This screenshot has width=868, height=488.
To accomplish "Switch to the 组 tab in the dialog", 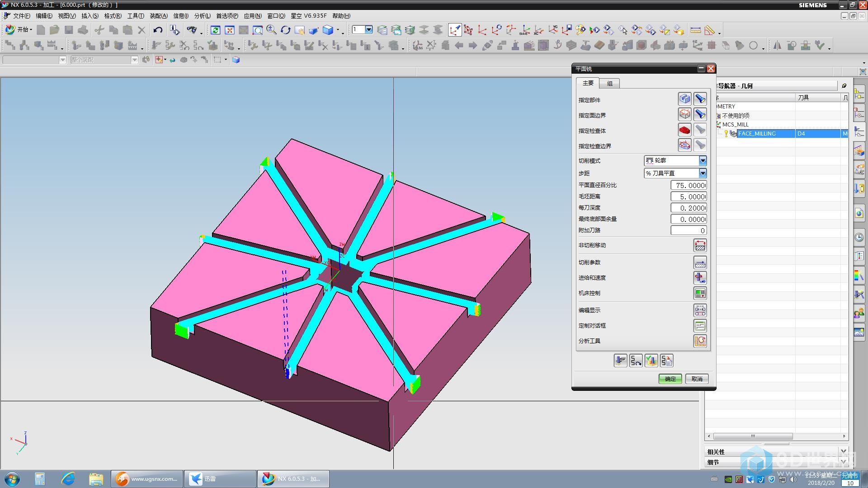I will [609, 83].
